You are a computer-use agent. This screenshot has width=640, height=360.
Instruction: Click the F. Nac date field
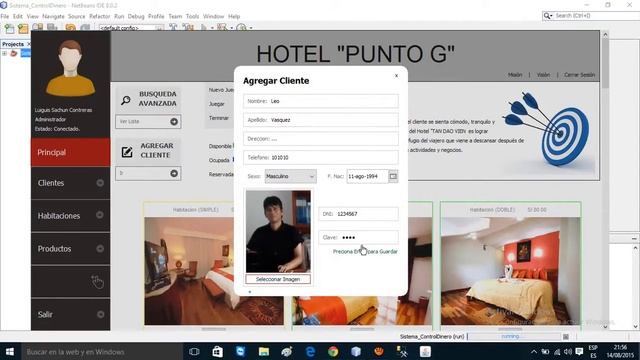[x=367, y=176]
